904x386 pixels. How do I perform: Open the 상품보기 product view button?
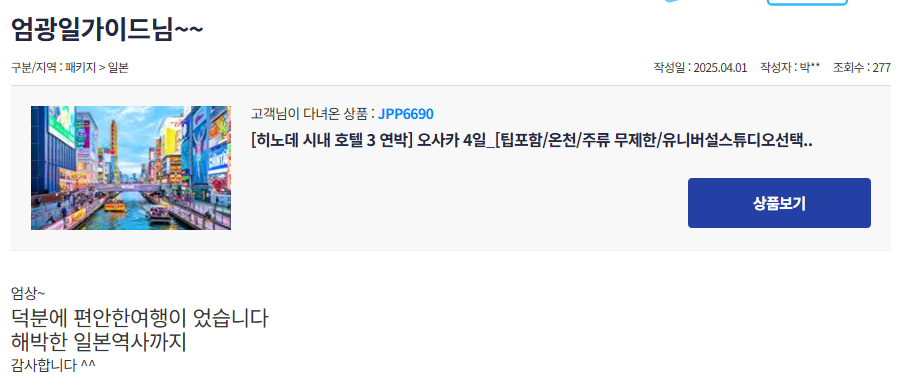point(779,203)
